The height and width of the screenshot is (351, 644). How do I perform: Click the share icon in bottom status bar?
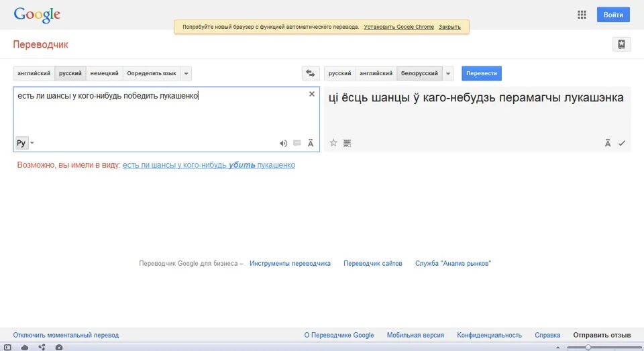click(x=42, y=347)
